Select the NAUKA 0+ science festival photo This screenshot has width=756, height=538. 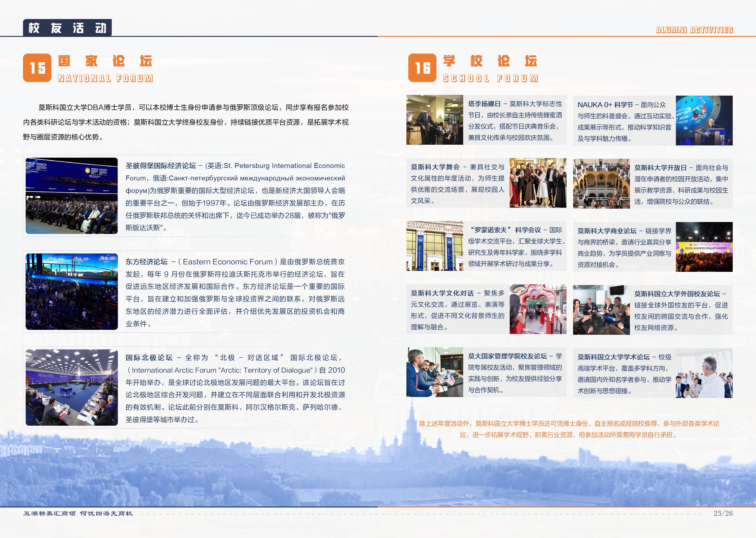pyautogui.click(x=704, y=121)
